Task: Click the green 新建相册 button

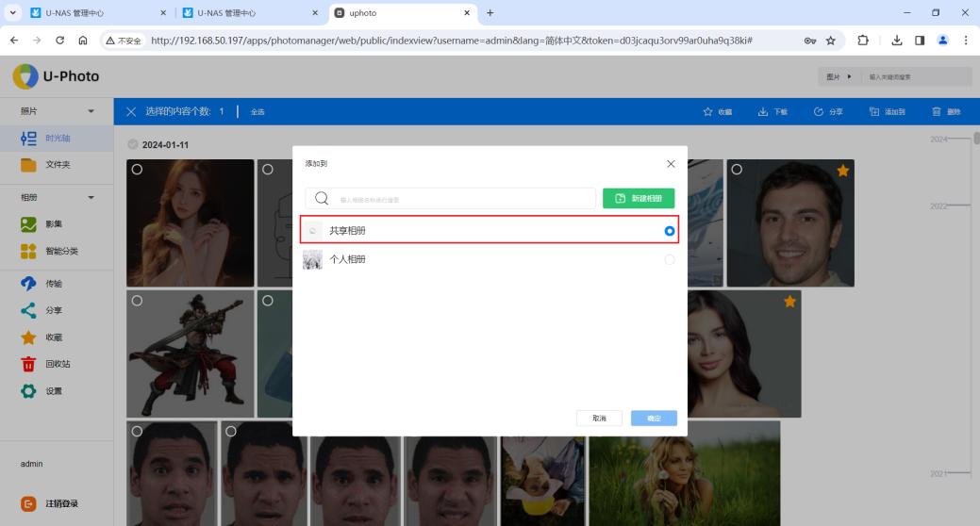Action: pos(639,199)
